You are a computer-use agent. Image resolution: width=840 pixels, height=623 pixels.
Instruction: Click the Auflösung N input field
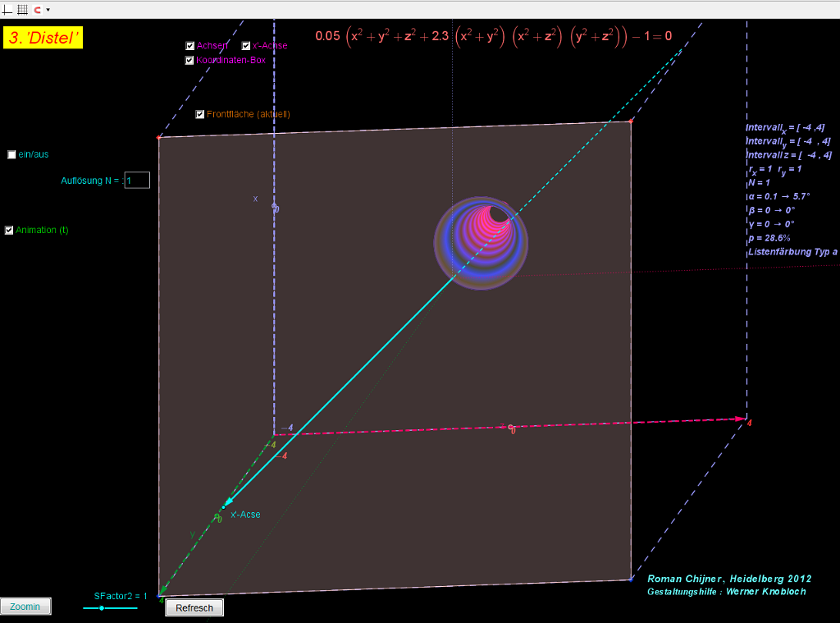[x=137, y=180]
